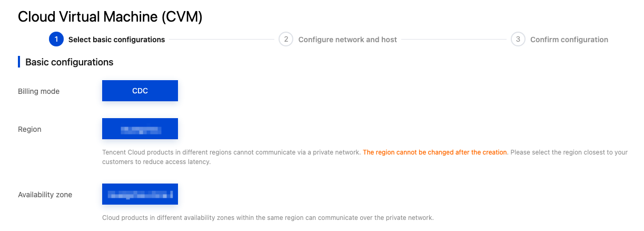The height and width of the screenshot is (231, 644).
Task: Click the step 1 number circle
Action: [x=56, y=40]
